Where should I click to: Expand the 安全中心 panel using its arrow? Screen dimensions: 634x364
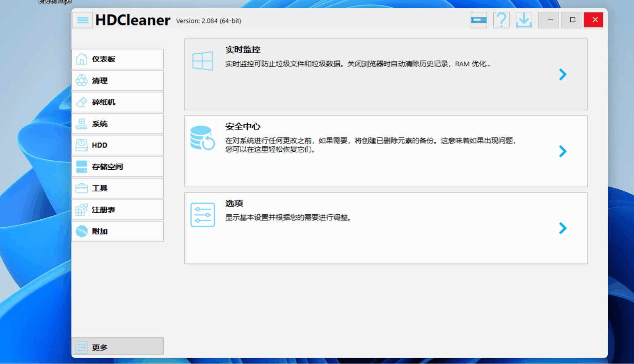[x=563, y=151]
